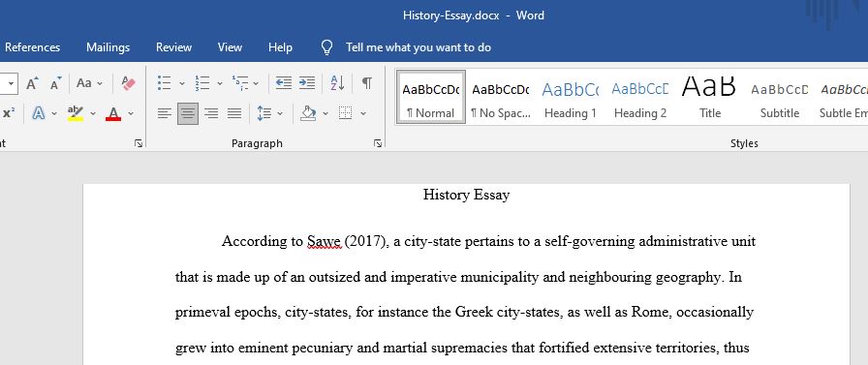This screenshot has width=868, height=365.
Task: Open the font color dropdown arrow
Action: pos(131,113)
